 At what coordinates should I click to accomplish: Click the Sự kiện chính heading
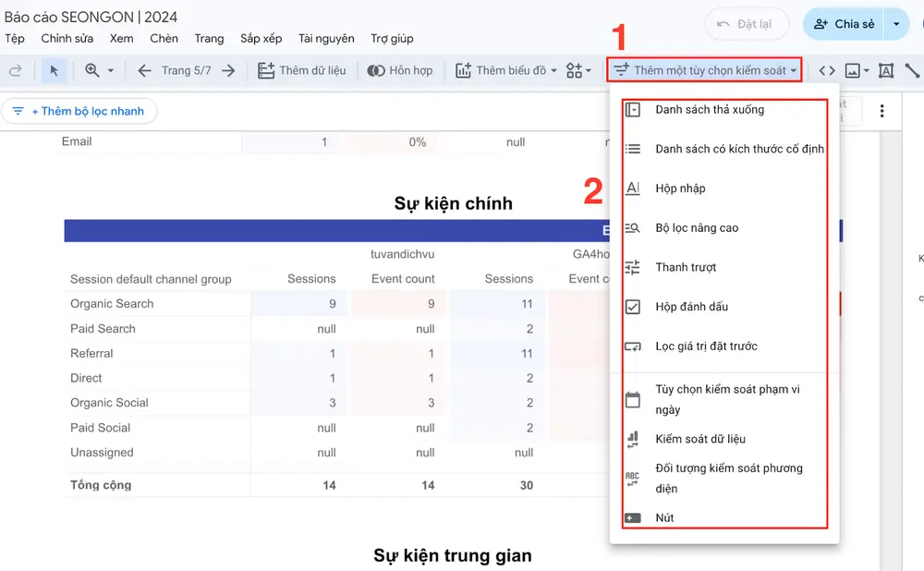coord(453,204)
